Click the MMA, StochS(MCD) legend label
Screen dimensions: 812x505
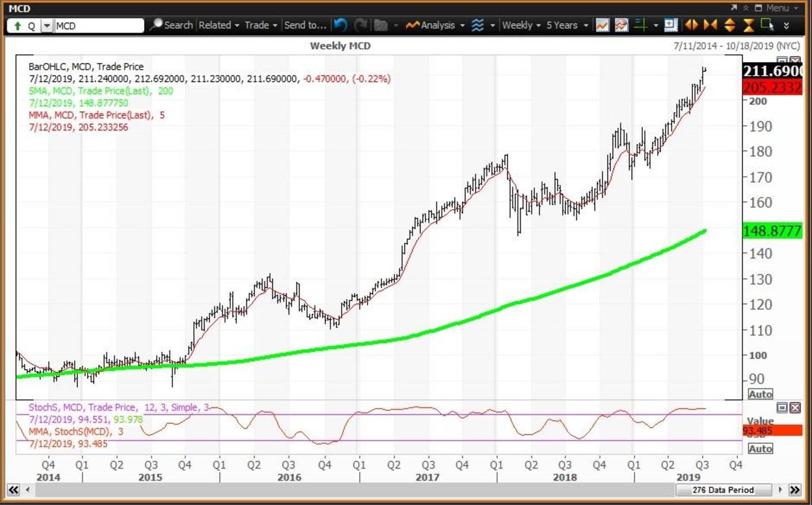tap(76, 432)
